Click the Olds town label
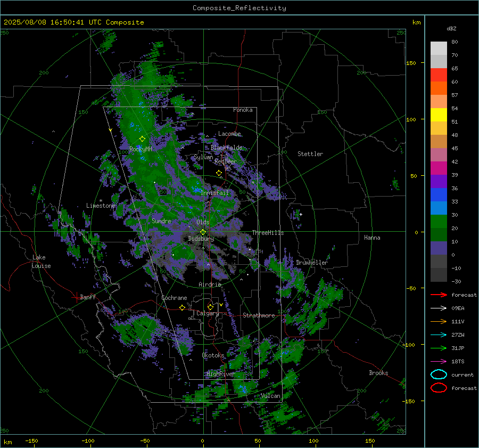The width and height of the screenshot is (479, 448). point(203,222)
